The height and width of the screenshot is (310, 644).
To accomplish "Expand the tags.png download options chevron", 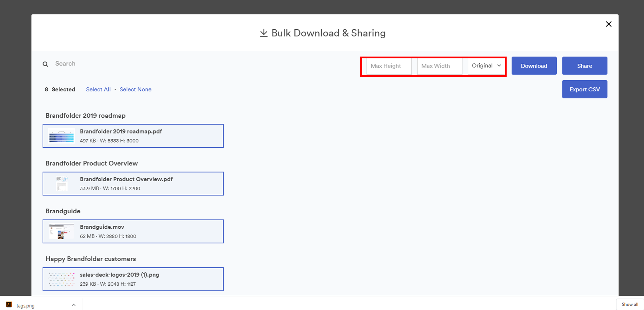I will point(74,305).
